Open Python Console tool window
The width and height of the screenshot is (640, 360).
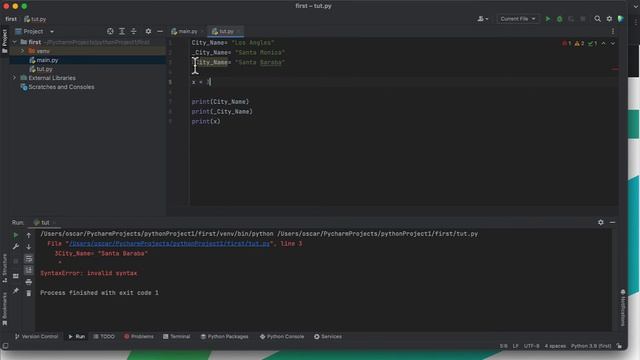(x=282, y=336)
